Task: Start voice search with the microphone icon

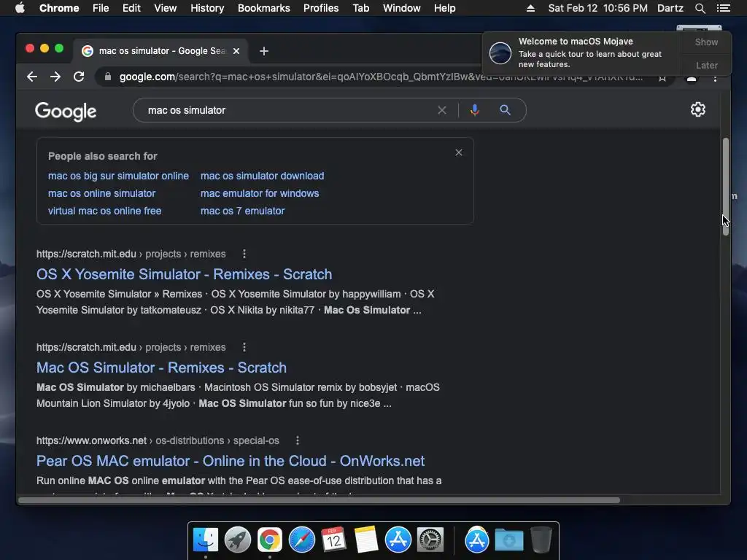Action: pos(474,111)
